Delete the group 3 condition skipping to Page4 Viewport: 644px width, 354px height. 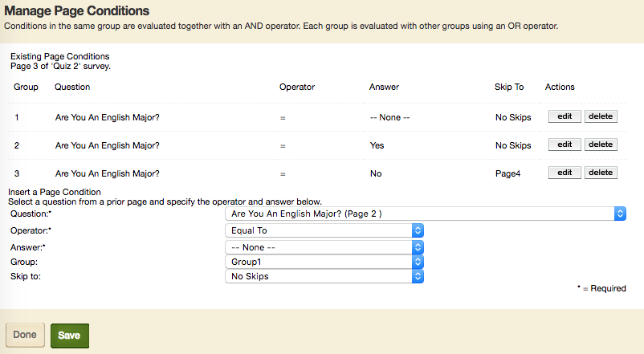601,173
